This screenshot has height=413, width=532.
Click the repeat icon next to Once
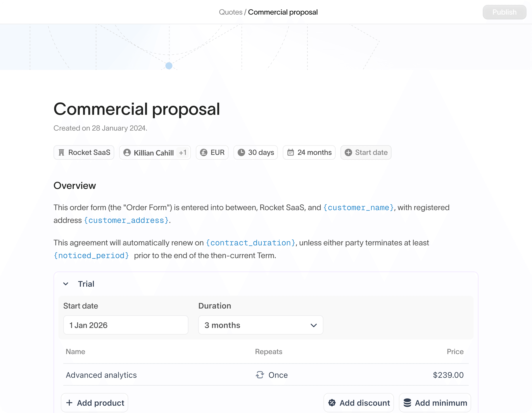pos(260,375)
